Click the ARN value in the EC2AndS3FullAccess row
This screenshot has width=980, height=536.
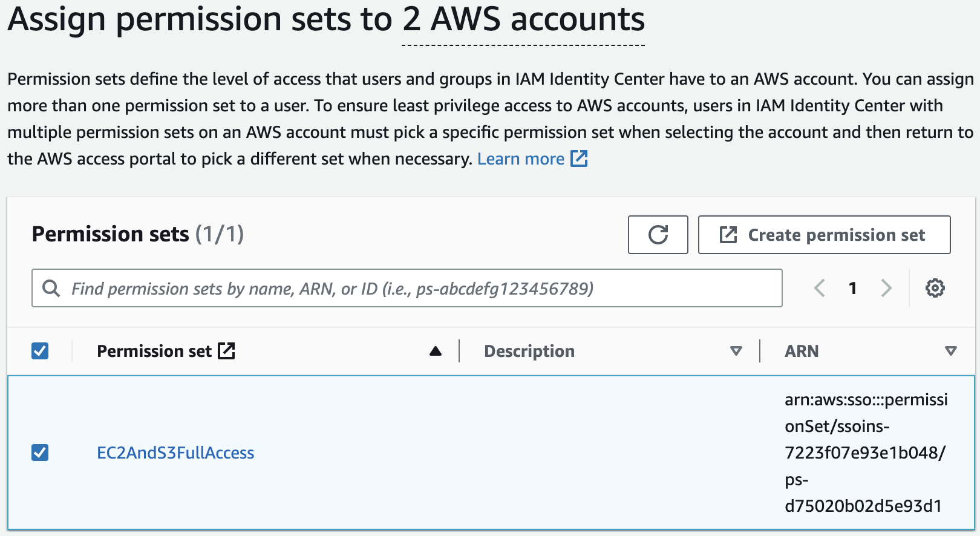865,453
